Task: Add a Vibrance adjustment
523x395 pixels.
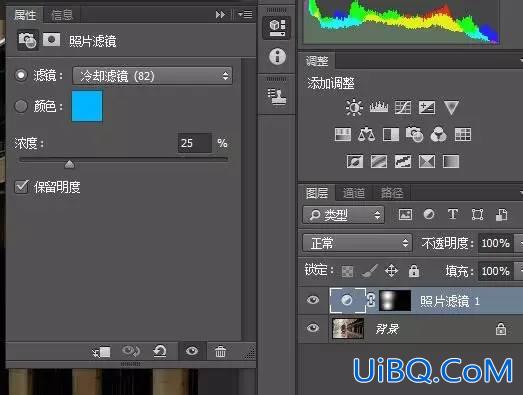Action: click(x=451, y=108)
